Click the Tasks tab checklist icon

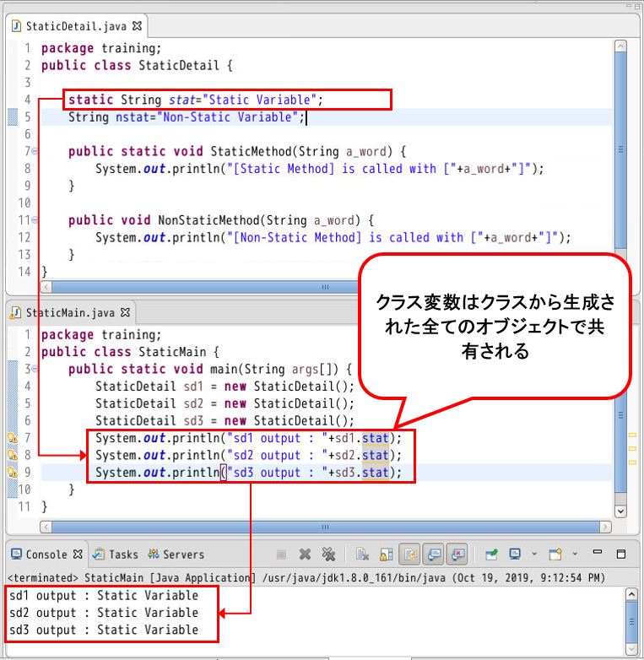click(99, 554)
